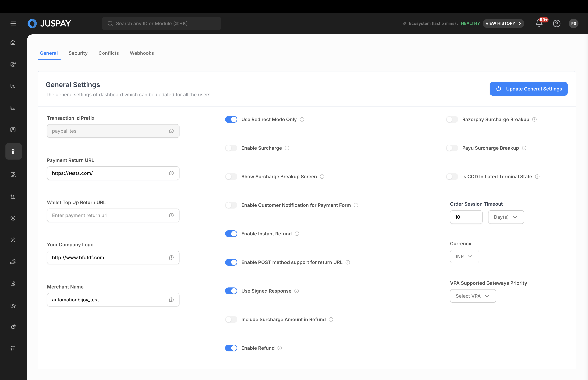Click the help icon in Merchant Name field

tap(171, 300)
